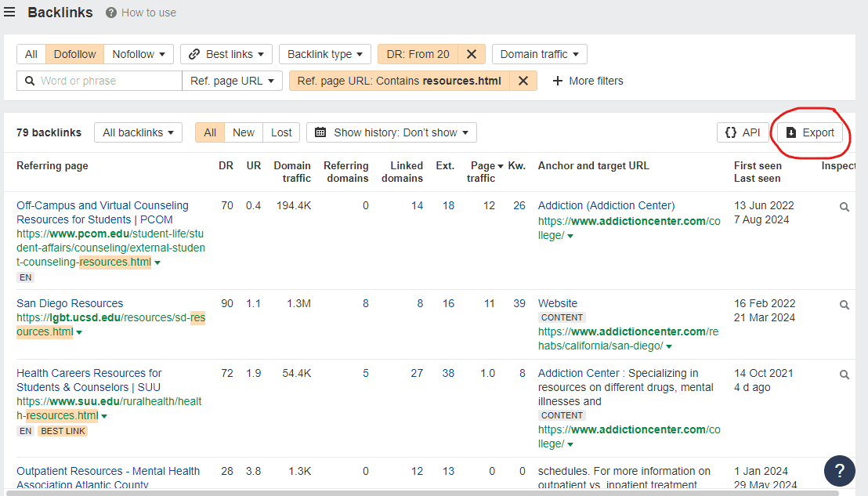The height and width of the screenshot is (496, 868).
Task: Open the Health Careers Resources for Students link
Action: click(89, 380)
